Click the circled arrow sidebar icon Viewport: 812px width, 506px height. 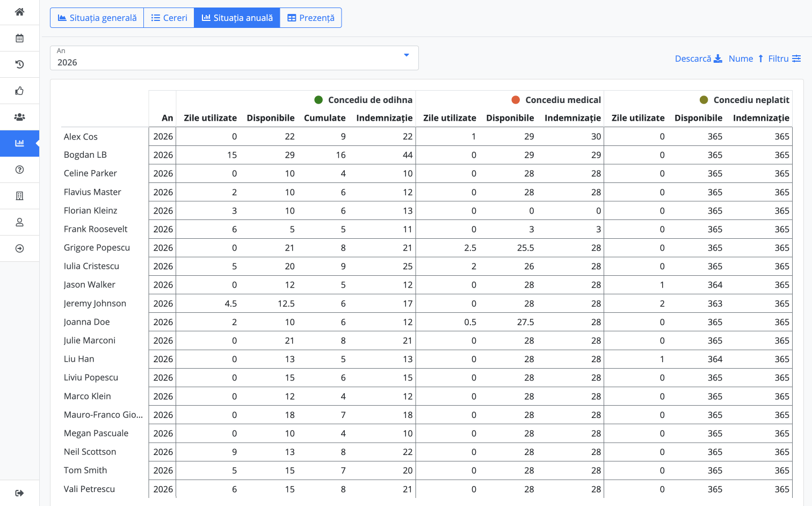[x=19, y=248]
